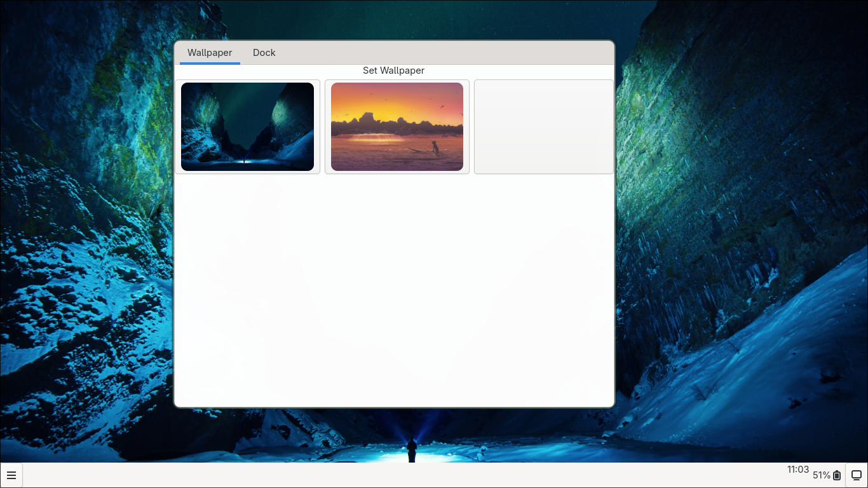Click the blank white area below the thumbnails
The height and width of the screenshot is (488, 868).
pyautogui.click(x=394, y=286)
